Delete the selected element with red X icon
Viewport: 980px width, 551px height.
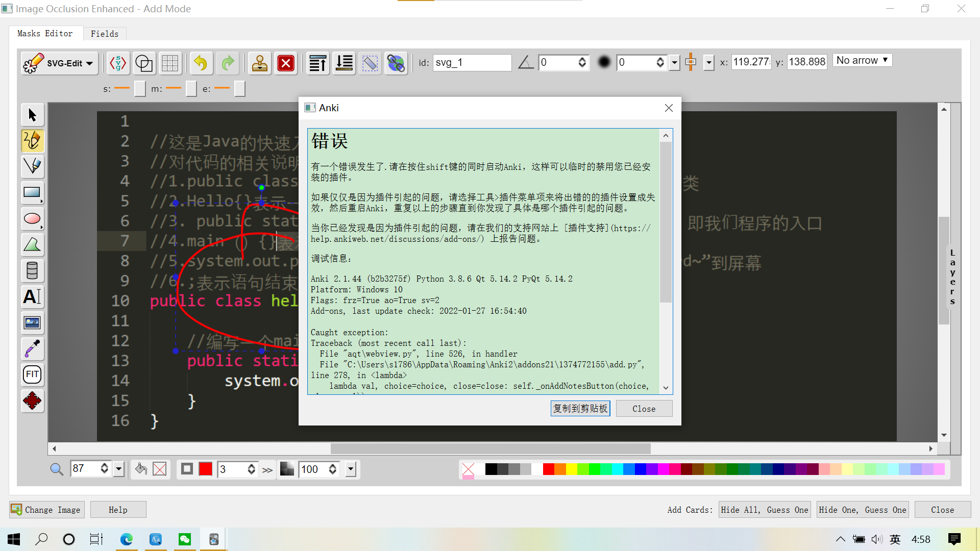coord(285,63)
